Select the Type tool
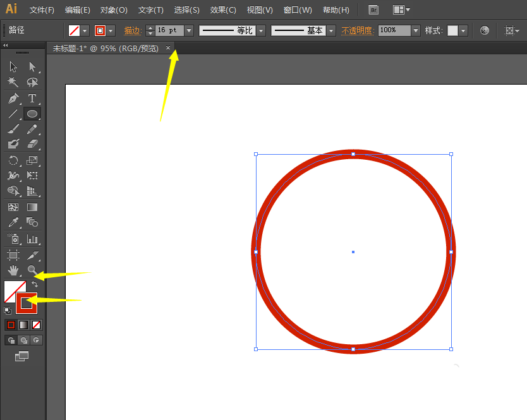Screen dimensions: 527x420 tap(32, 99)
